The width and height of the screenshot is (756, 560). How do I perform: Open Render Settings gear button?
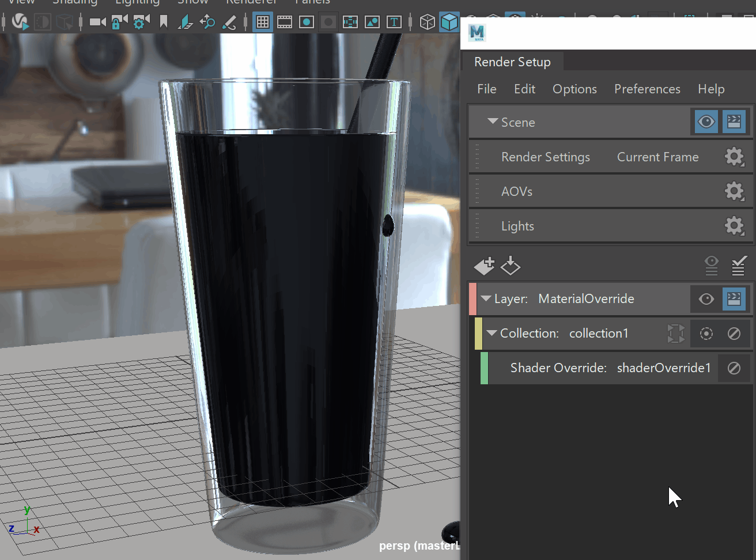(734, 157)
